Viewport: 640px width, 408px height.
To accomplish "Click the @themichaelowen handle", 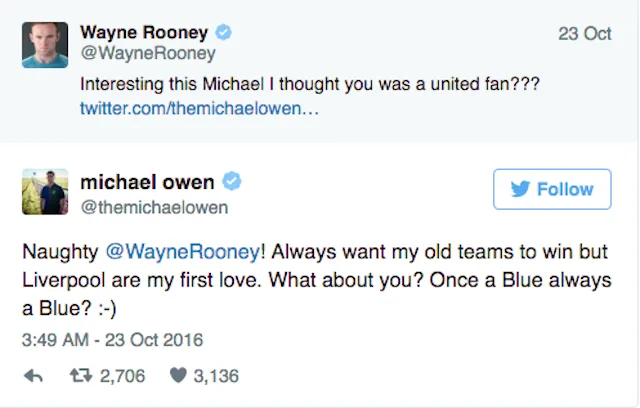I will coord(154,207).
